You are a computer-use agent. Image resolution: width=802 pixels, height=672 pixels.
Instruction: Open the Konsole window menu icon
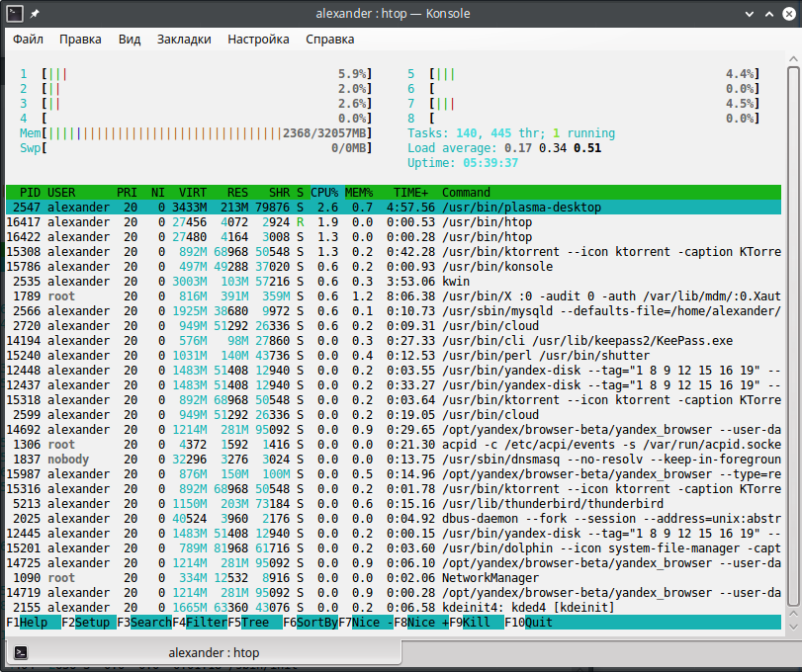14,14
